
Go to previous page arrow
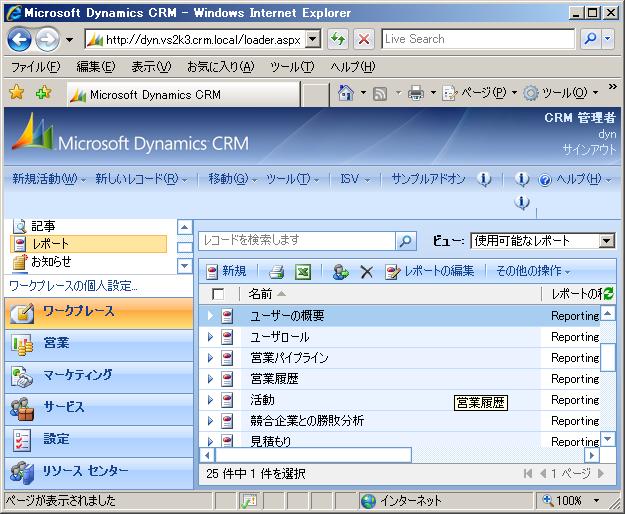[x=542, y=473]
